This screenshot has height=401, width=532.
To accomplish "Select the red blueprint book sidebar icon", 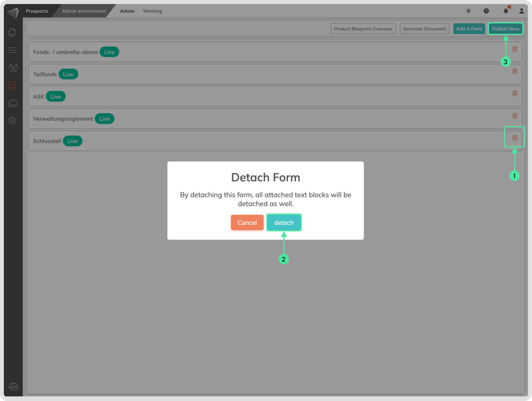I will click(x=13, y=85).
